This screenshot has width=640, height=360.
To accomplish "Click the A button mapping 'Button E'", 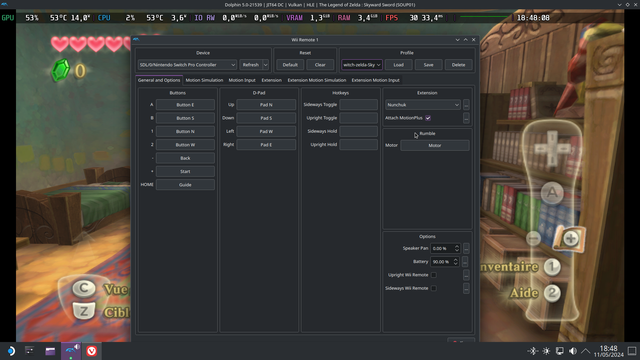I will coord(185,105).
